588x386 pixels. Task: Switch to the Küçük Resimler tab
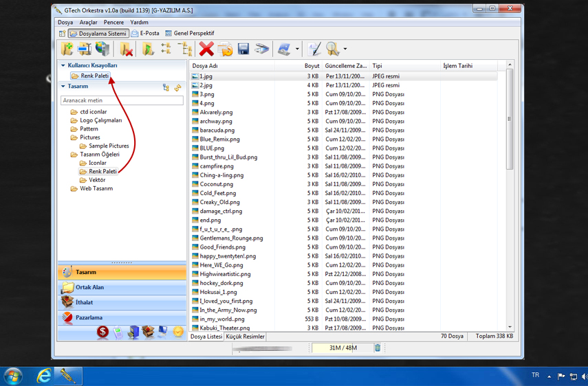(x=246, y=337)
